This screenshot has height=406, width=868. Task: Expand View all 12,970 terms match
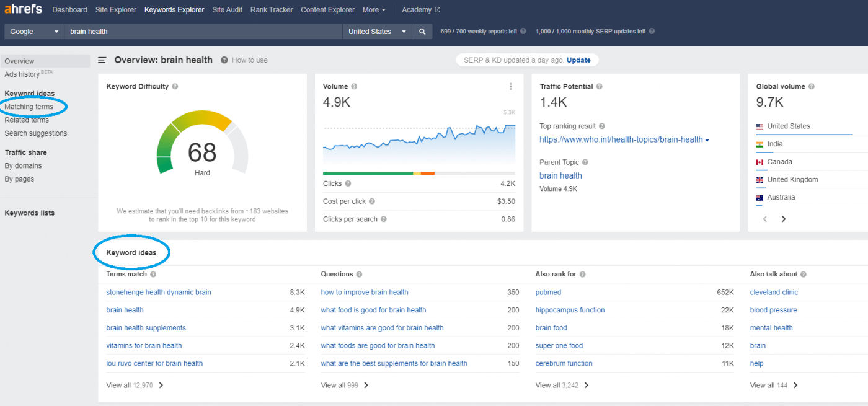tap(135, 386)
